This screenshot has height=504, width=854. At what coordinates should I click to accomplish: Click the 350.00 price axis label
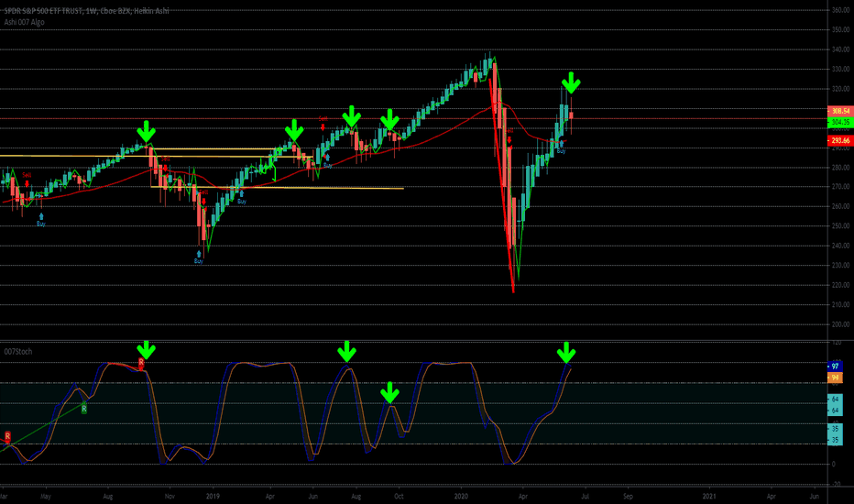841,30
